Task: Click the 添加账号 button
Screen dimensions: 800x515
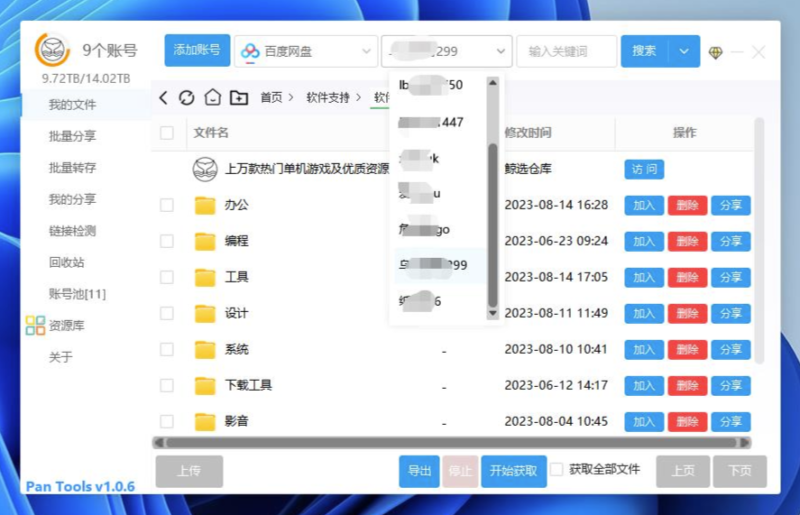Action: coord(197,50)
